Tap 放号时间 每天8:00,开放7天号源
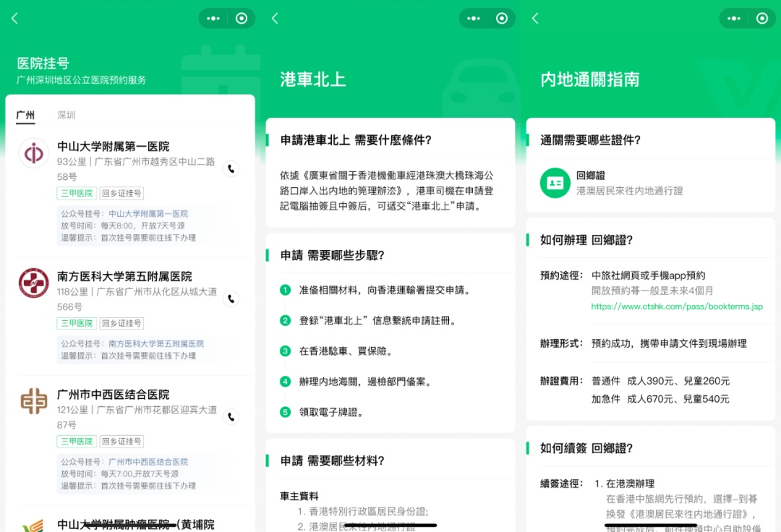 coord(122,226)
